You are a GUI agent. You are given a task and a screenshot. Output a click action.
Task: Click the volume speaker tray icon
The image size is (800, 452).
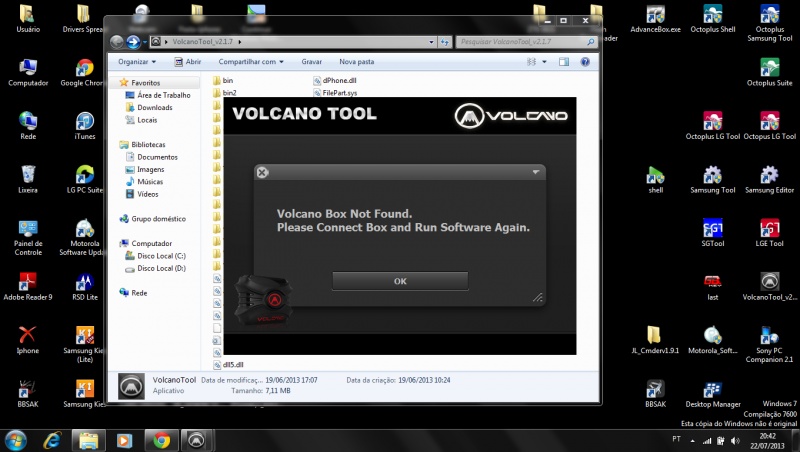coord(735,440)
